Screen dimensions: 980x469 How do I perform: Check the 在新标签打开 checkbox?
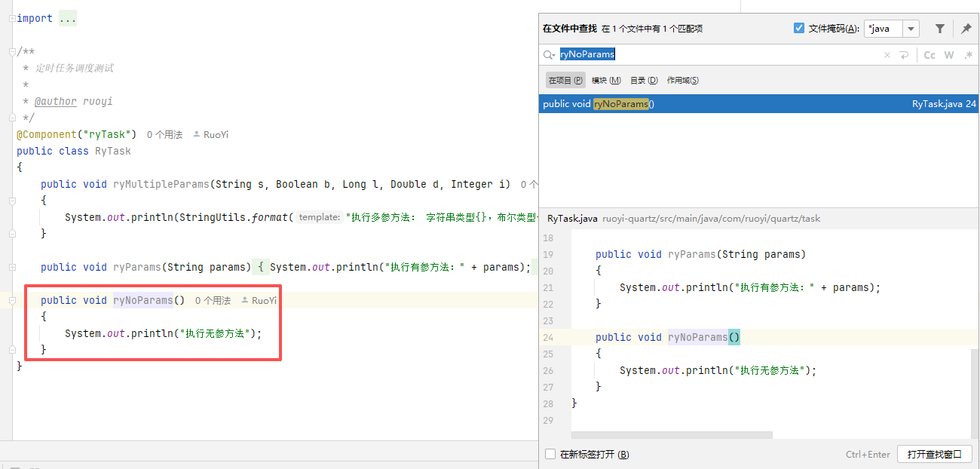[550, 454]
